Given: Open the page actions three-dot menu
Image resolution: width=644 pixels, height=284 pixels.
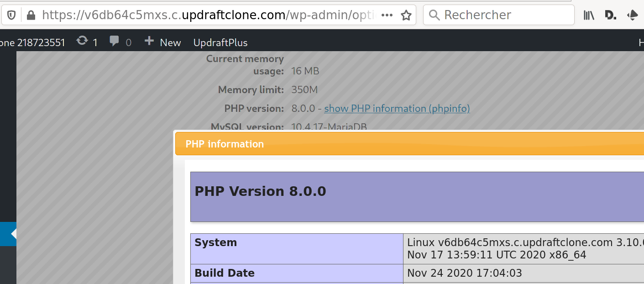Looking at the screenshot, I should click(387, 15).
